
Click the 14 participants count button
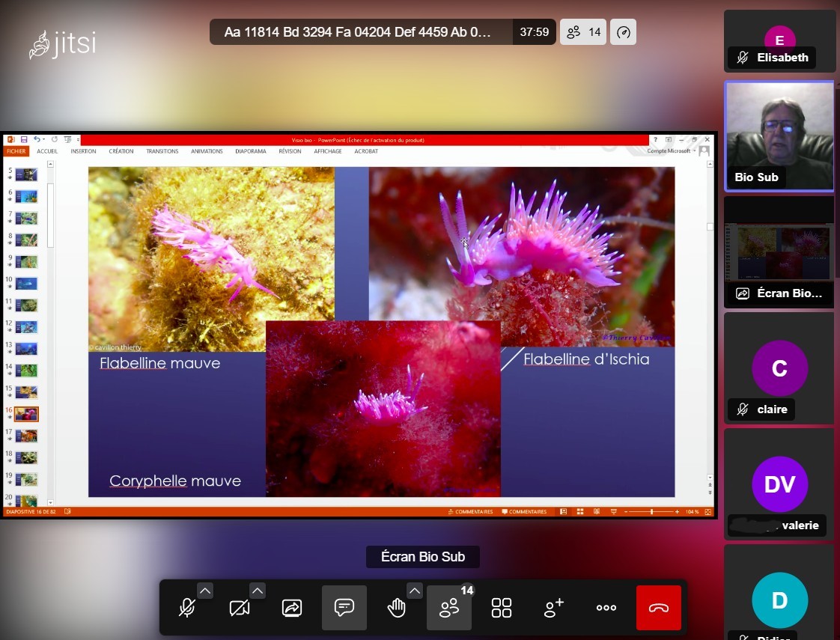tap(583, 32)
